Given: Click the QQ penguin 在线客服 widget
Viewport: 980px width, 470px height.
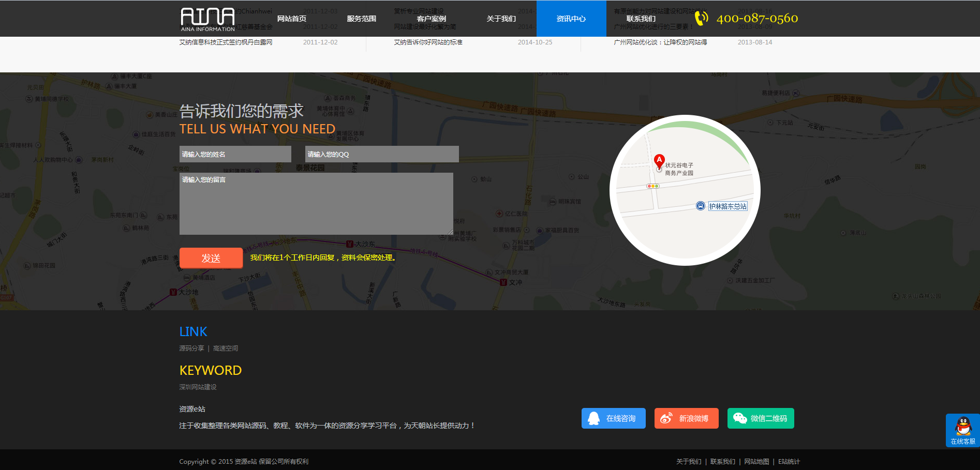Looking at the screenshot, I should point(963,430).
